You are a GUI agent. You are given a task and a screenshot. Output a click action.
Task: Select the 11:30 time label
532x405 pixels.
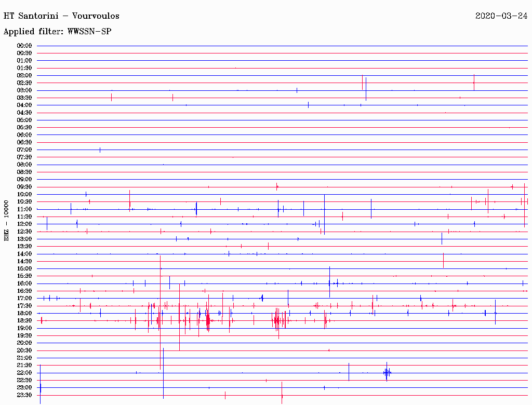(x=24, y=217)
